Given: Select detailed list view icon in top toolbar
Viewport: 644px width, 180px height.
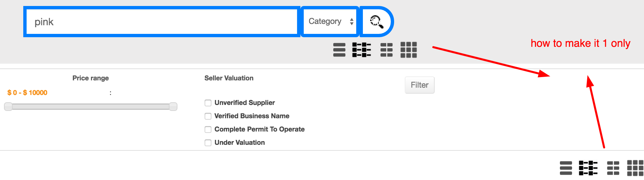Looking at the screenshot, I should click(362, 50).
